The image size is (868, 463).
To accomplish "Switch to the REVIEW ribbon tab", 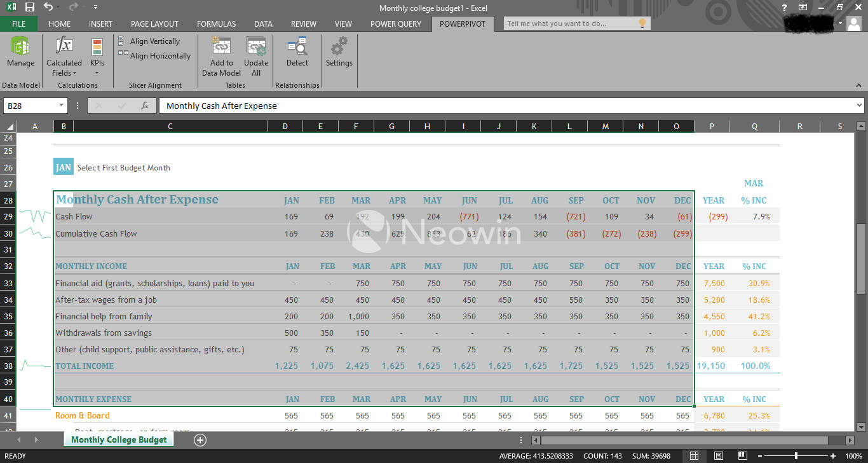I will pos(304,24).
